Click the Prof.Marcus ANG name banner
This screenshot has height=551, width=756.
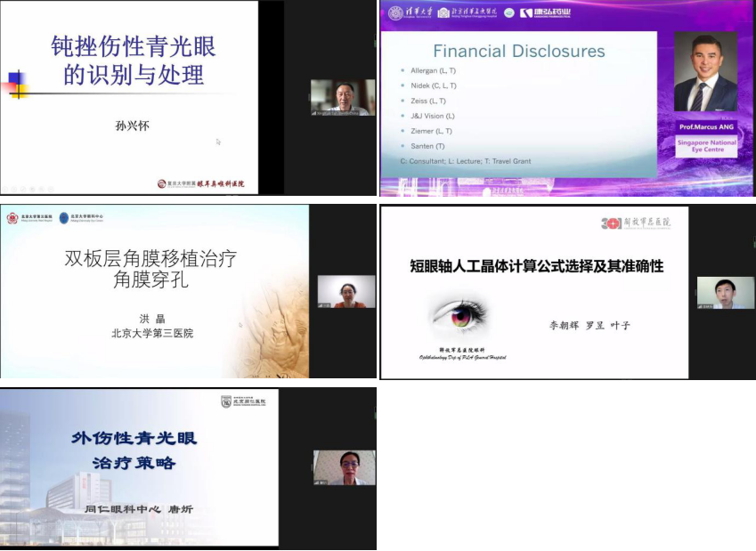(705, 128)
